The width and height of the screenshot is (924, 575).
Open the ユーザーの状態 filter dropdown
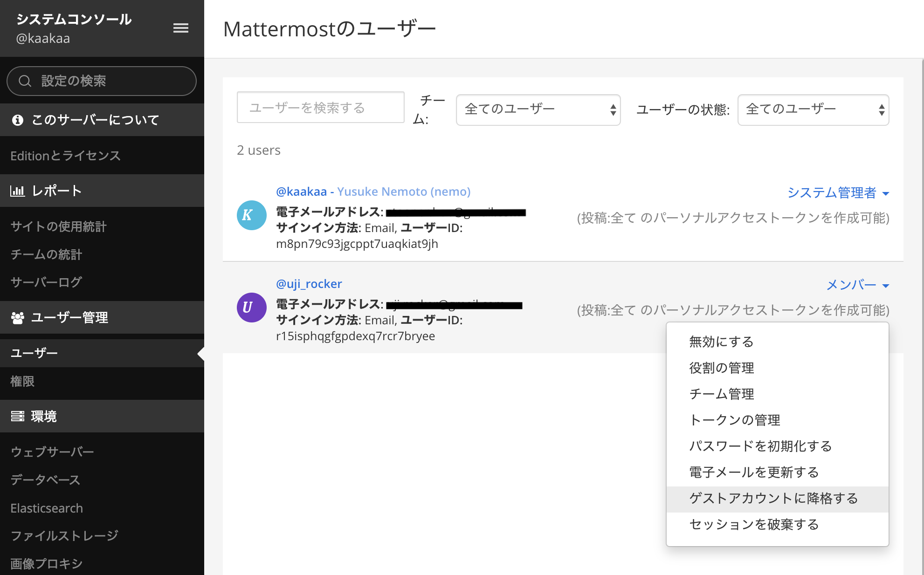click(x=814, y=110)
